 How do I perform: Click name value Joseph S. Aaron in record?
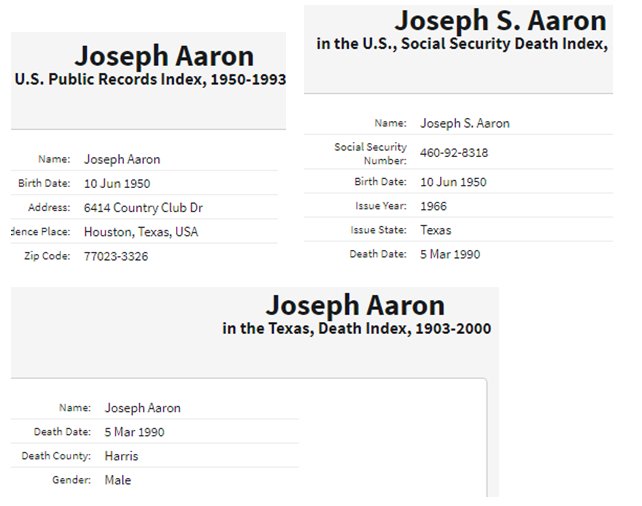click(x=464, y=123)
